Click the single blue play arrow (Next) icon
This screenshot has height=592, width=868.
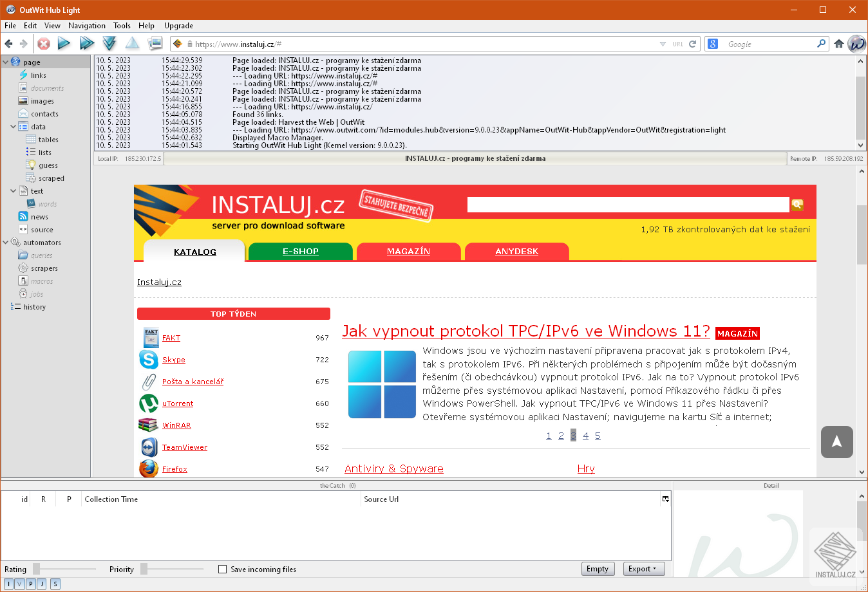(64, 44)
